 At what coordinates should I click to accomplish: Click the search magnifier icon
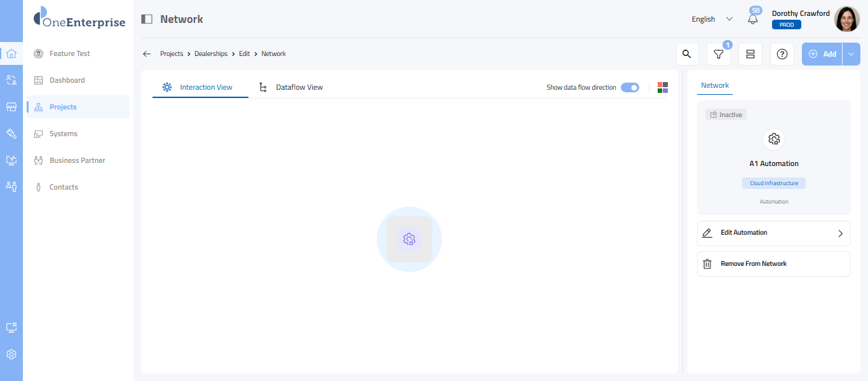(x=687, y=54)
